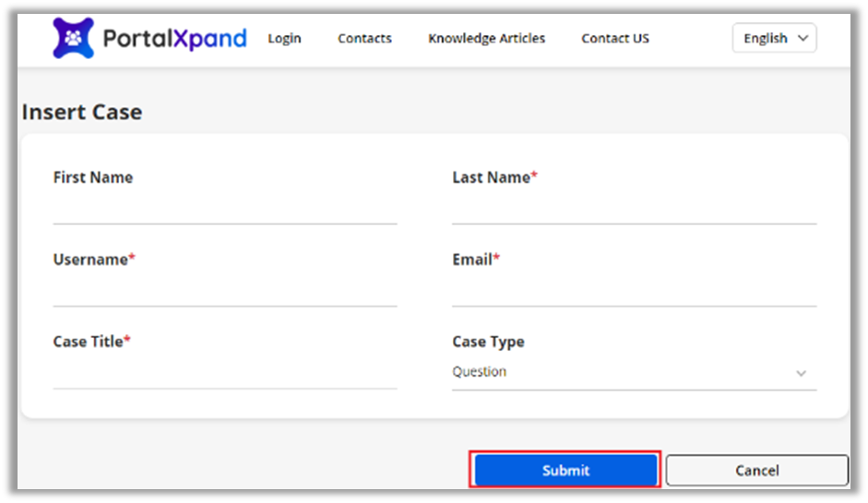Focus the Case Title input
The height and width of the screenshot is (503, 868).
click(224, 373)
